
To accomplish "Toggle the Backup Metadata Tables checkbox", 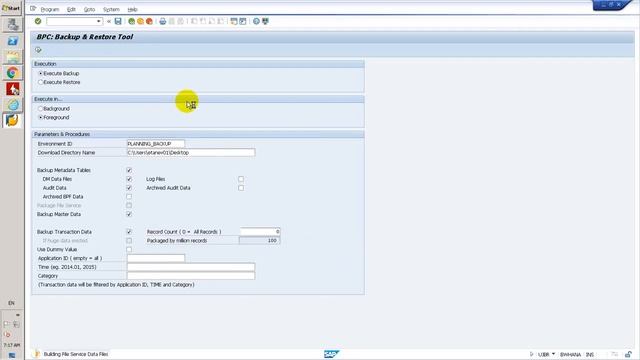I will (x=129, y=170).
